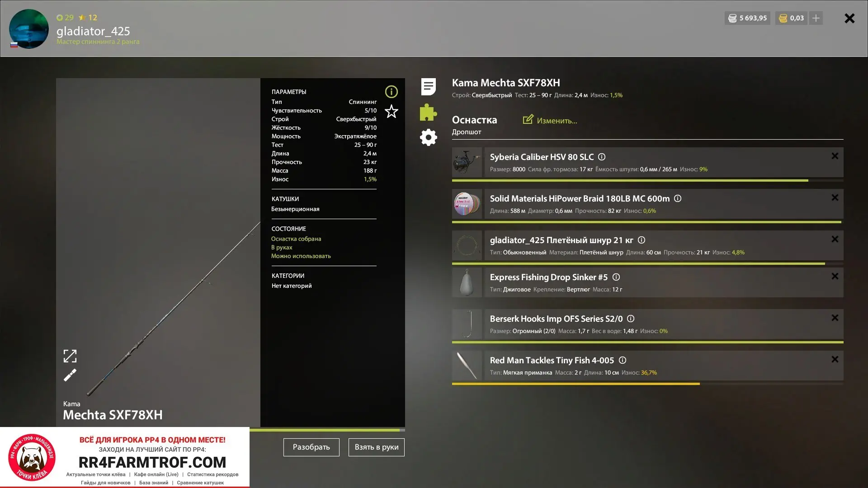Click the Дропшот rig type label
This screenshot has width=868, height=488.
pyautogui.click(x=467, y=132)
